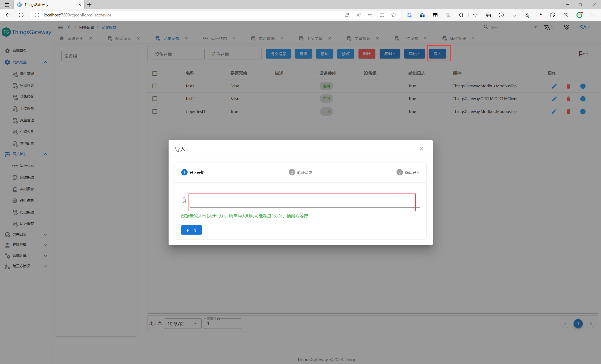Screen dimensions: 601x364
Task: Click the 下一步 button
Action: coord(191,230)
